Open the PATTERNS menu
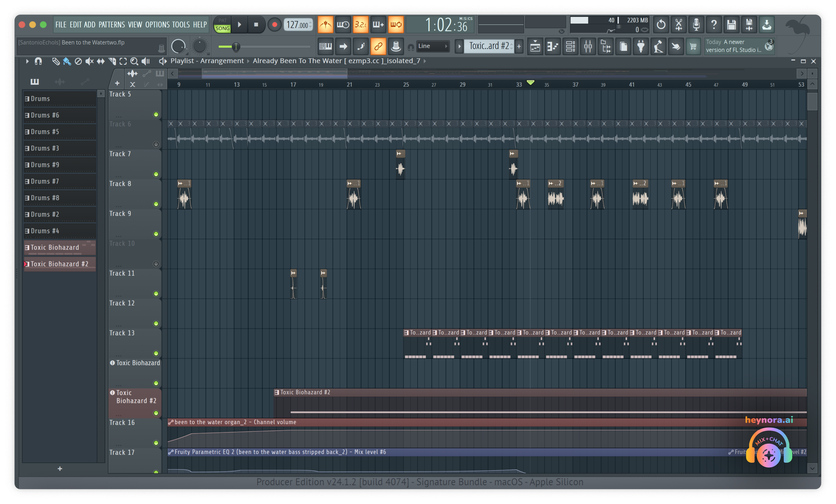 tap(112, 25)
